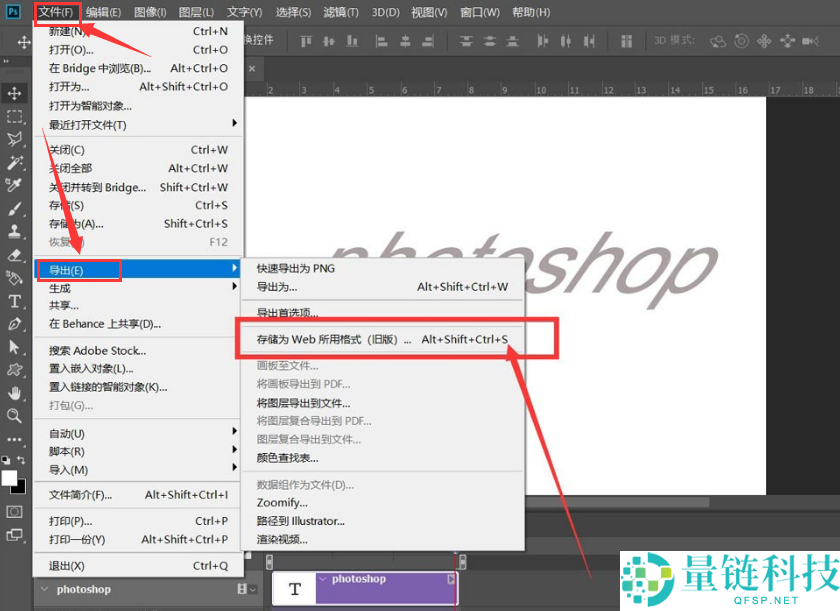
Task: Reset to default foreground and background colors
Action: [x=6, y=460]
